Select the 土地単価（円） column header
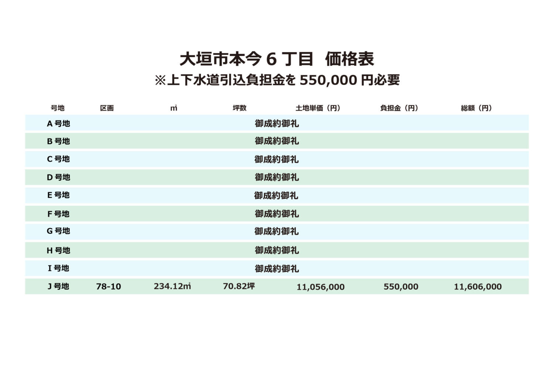 coord(318,108)
